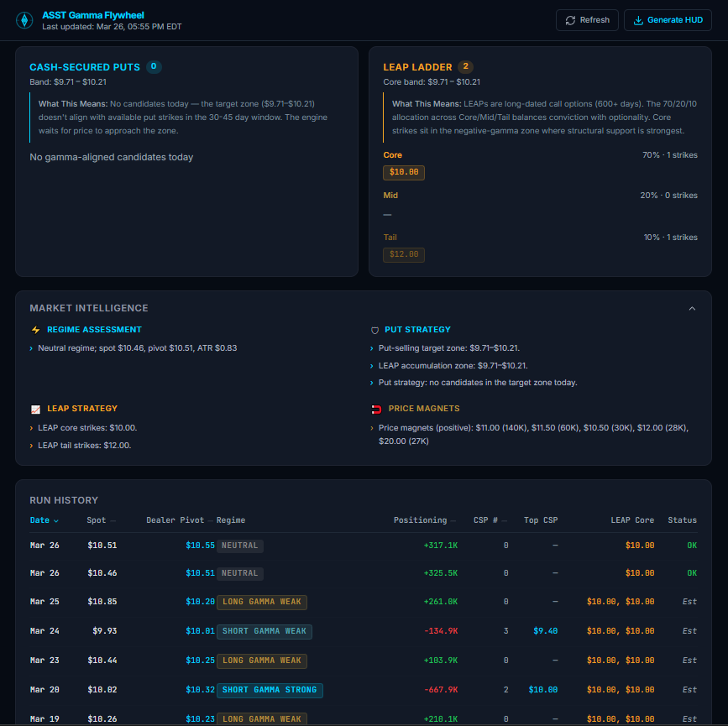The height and width of the screenshot is (726, 728).
Task: Click the Est status in the Mar 24 row
Action: [x=689, y=631]
